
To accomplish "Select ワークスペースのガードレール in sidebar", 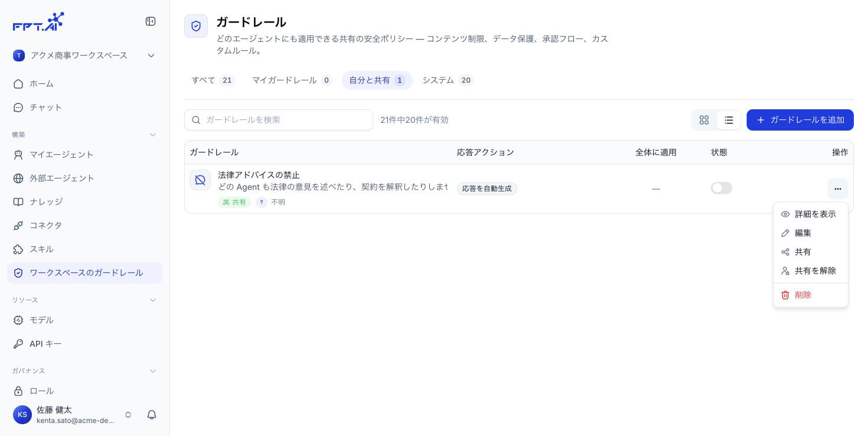I will coord(84,273).
